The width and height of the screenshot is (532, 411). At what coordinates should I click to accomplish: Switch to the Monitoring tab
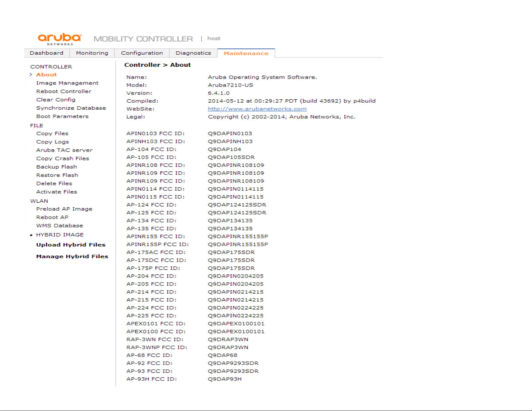point(92,53)
